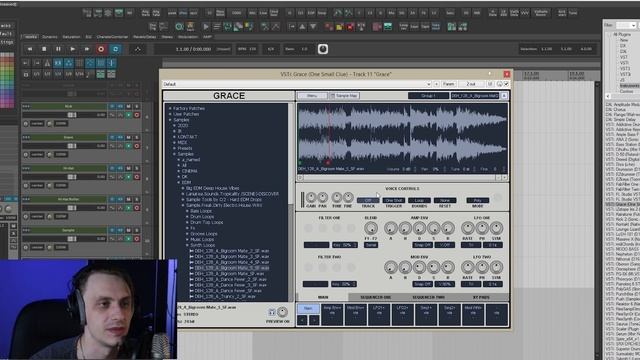This screenshot has width=640, height=360.
Task: Open the MODE Poly dropdown
Action: coord(478,200)
